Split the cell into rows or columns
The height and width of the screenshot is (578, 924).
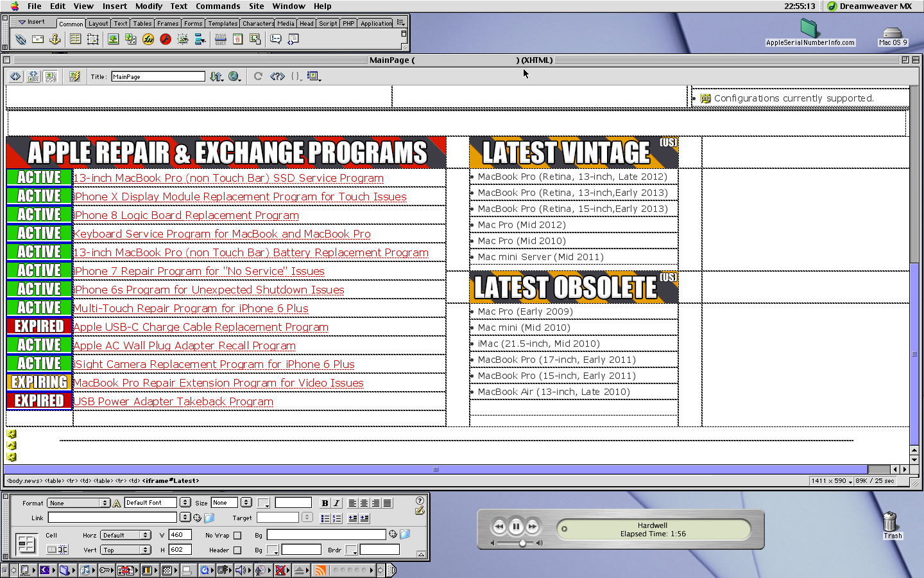coord(64,550)
